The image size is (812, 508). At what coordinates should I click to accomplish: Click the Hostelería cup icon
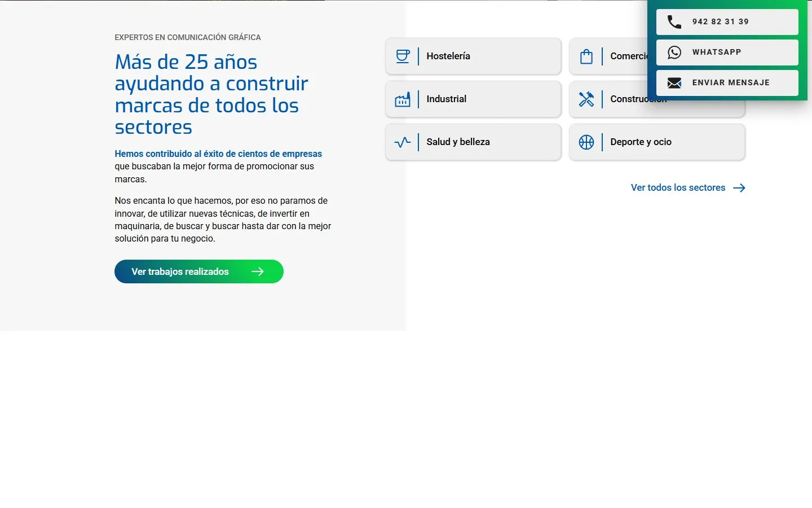(x=403, y=56)
